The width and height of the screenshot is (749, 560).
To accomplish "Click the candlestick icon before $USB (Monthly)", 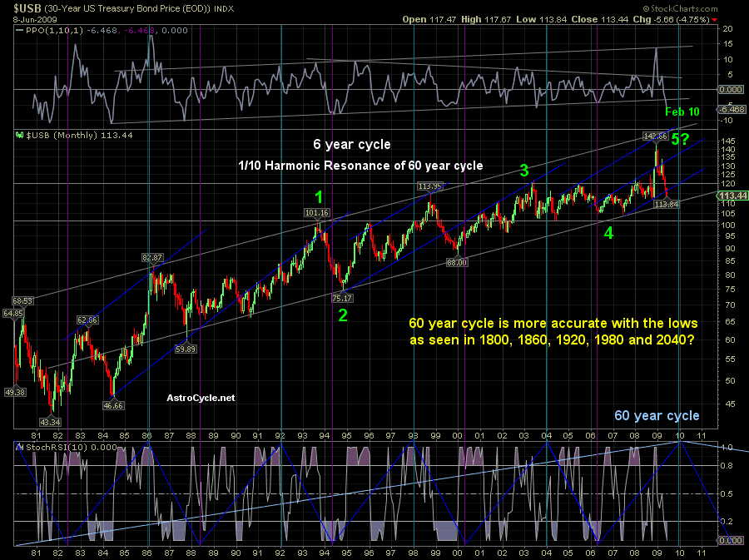I will [20, 135].
